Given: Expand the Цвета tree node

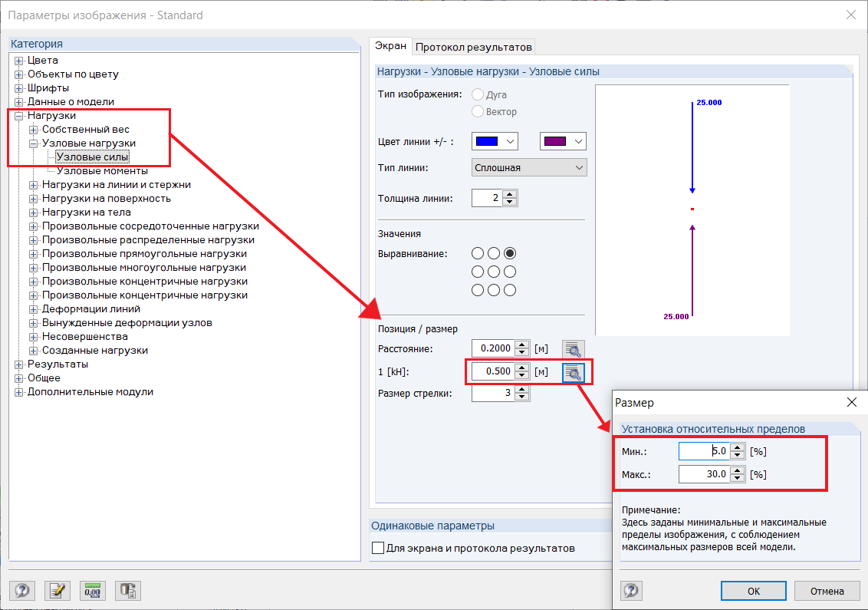Looking at the screenshot, I should (x=19, y=61).
